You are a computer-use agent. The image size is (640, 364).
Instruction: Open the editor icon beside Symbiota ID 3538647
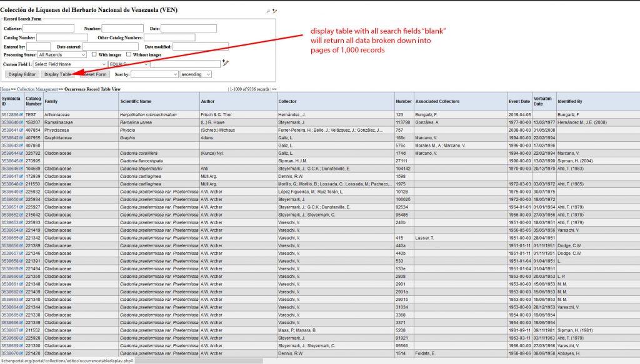point(21,177)
